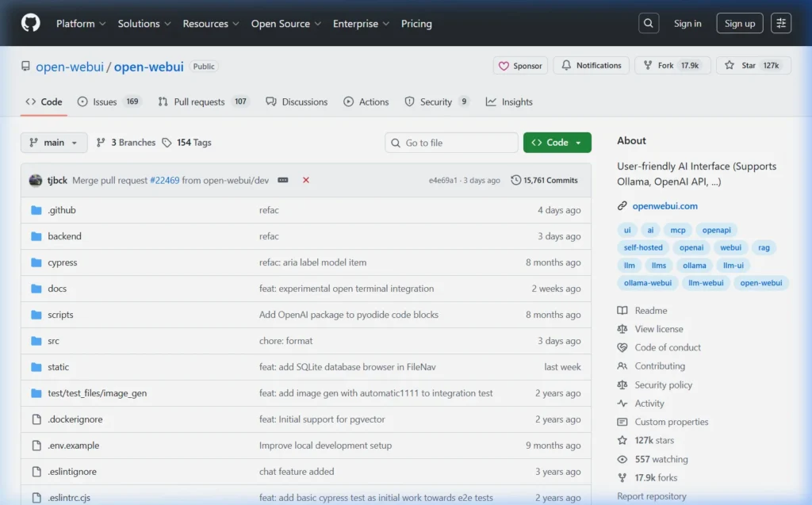This screenshot has width=812, height=505.
Task: Expand the Resources navigation dropdown
Action: coord(210,24)
